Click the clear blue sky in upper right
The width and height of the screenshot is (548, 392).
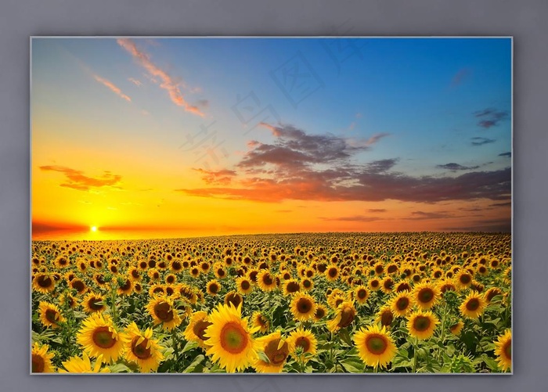423,78
